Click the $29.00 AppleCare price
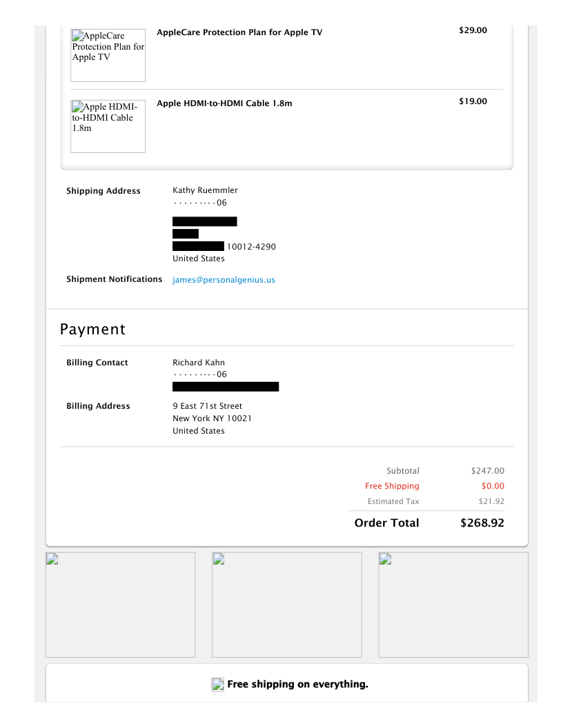The height and width of the screenshot is (728, 563). tap(473, 30)
